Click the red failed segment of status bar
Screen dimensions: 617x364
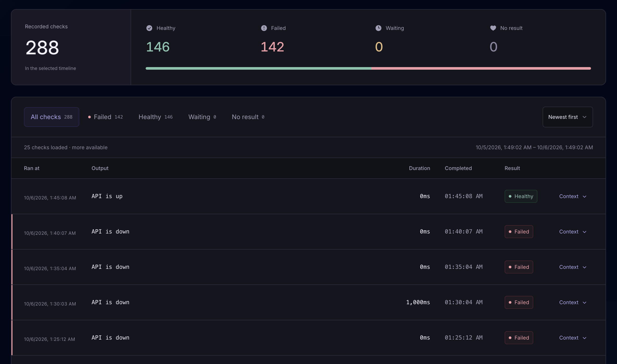pyautogui.click(x=481, y=68)
